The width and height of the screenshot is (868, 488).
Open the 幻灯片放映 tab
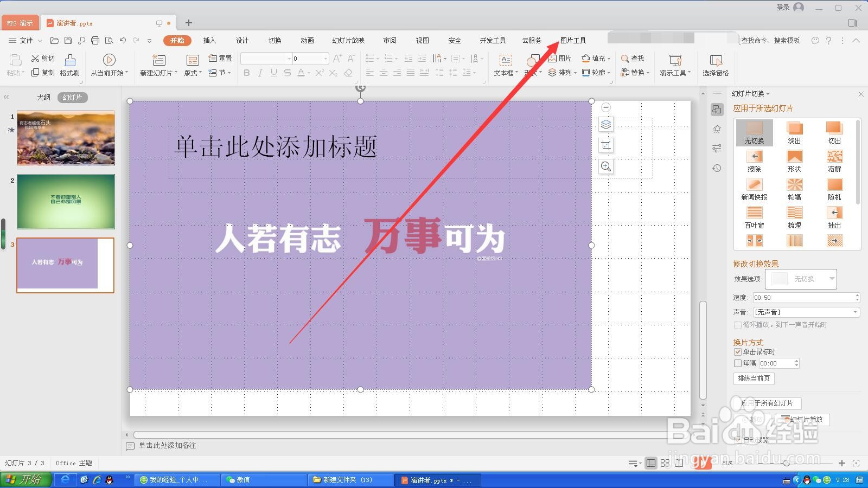(348, 41)
